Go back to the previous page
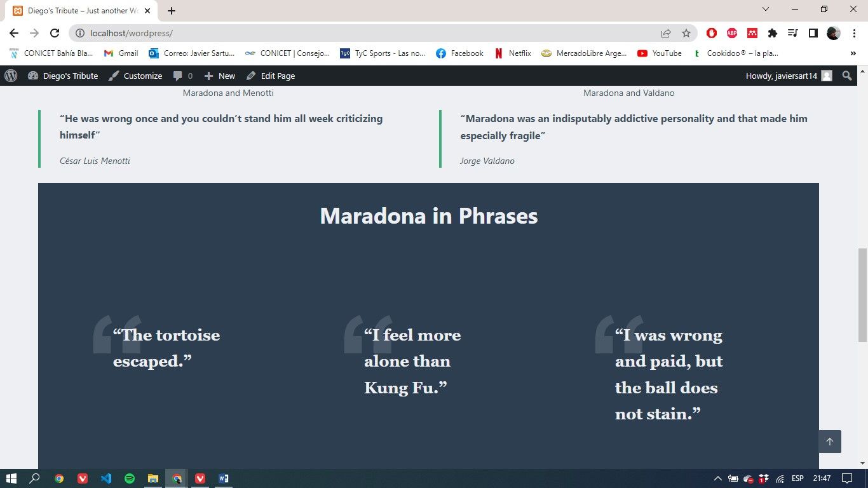The height and width of the screenshot is (488, 868). [14, 33]
